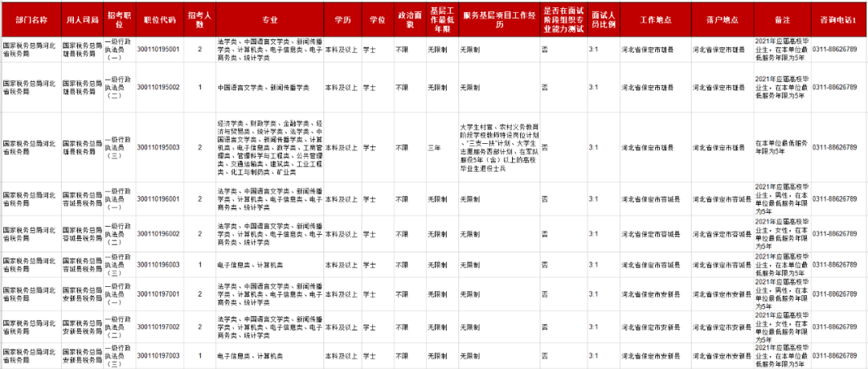Select 国家税务总局容城县税务局 in row 300110196001

tap(82, 199)
